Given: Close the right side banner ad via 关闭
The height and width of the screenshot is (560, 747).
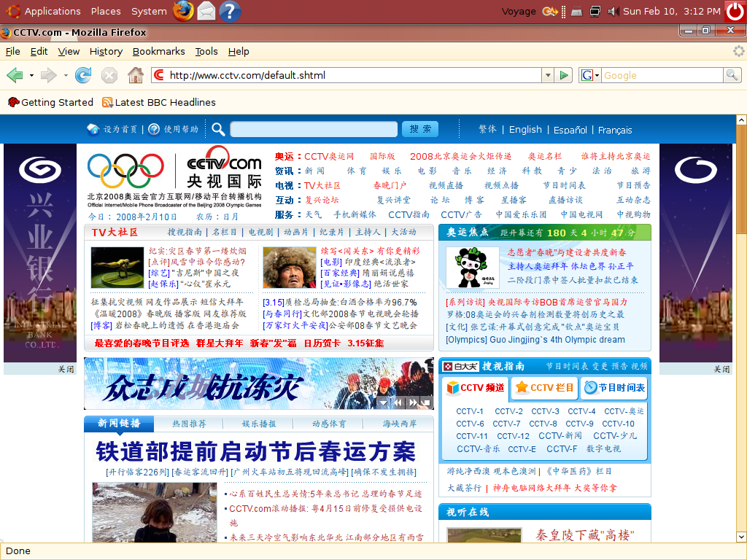Looking at the screenshot, I should click(721, 369).
